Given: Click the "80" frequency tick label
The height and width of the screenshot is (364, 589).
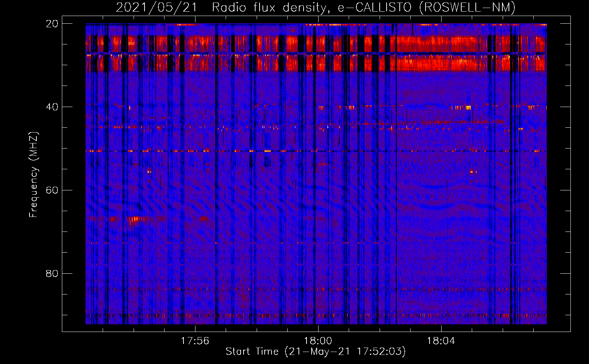Looking at the screenshot, I should tap(52, 274).
